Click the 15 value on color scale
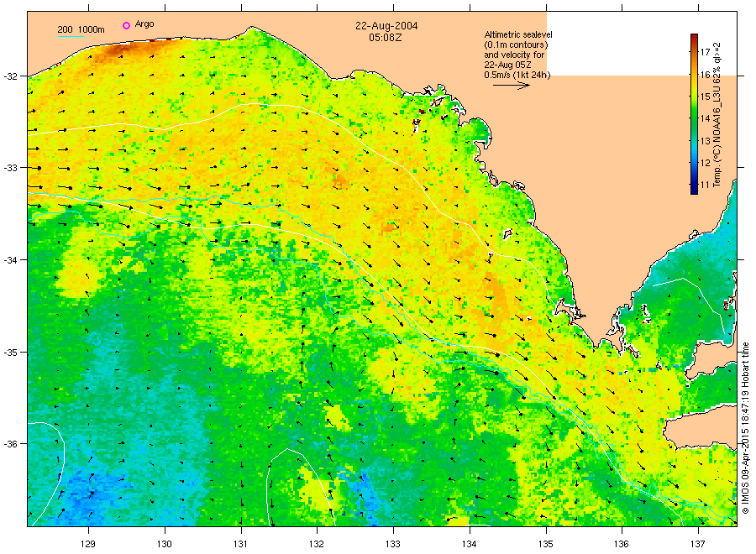 pyautogui.click(x=705, y=97)
